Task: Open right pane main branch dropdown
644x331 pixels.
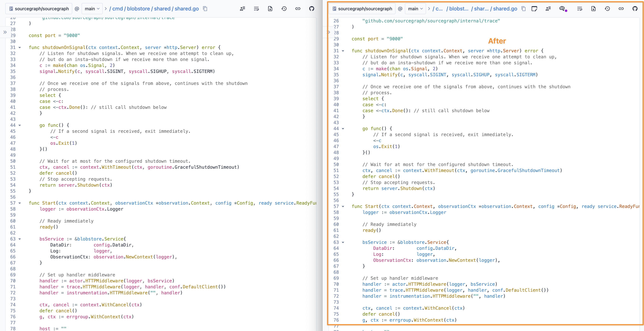Action: tap(415, 9)
